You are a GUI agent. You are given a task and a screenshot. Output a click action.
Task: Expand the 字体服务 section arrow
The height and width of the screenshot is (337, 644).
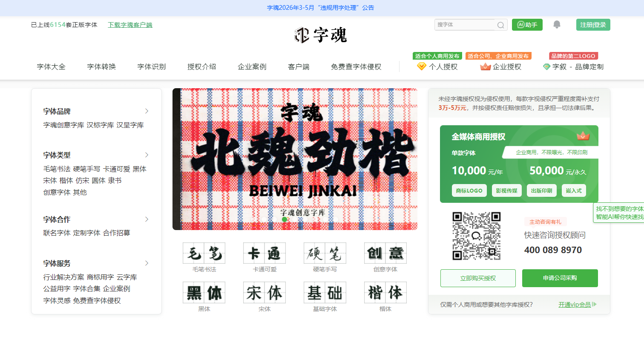pos(147,263)
